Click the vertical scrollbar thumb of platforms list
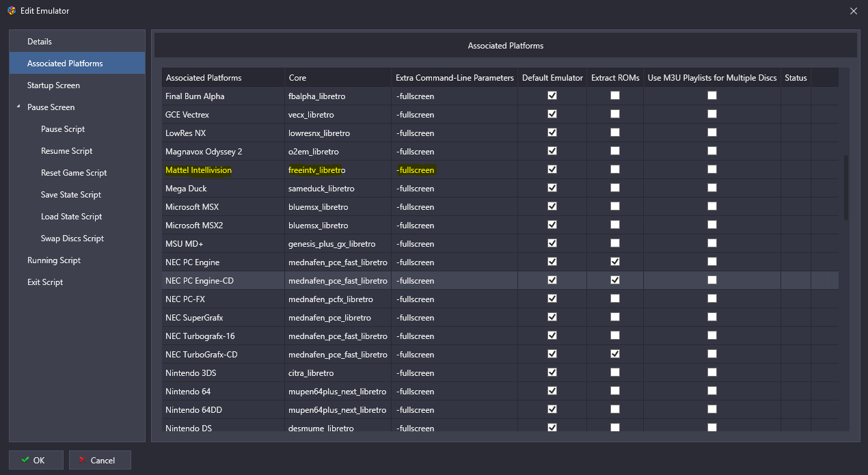 pos(845,187)
